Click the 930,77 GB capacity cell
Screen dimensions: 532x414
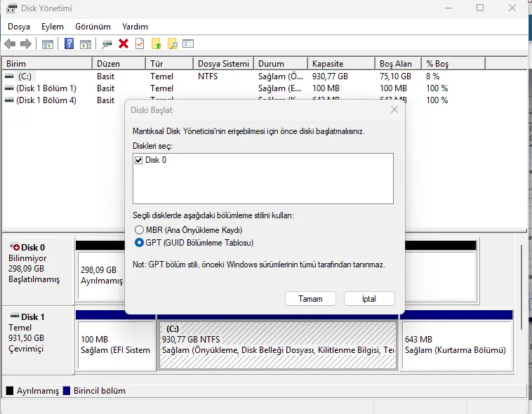[330, 76]
